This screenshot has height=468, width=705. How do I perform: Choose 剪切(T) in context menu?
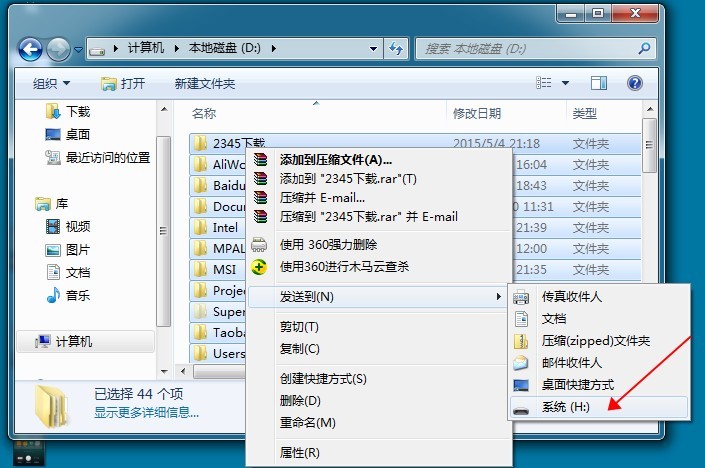point(380,327)
